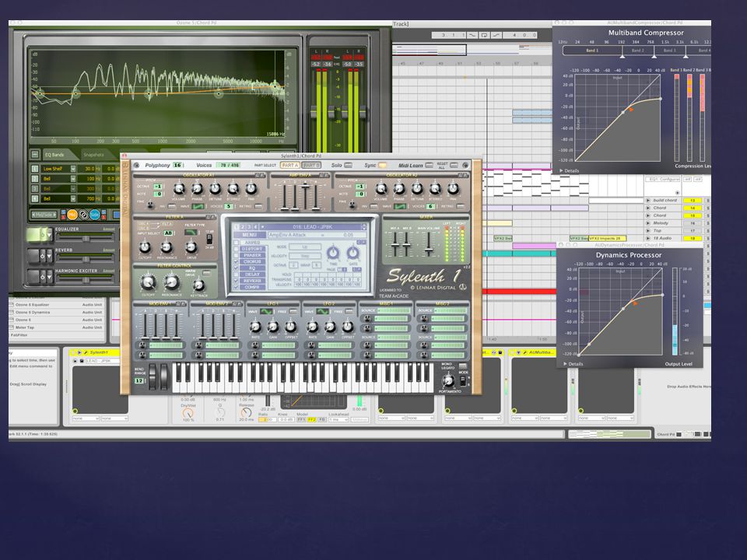Screen dimensions: 747x560
Task: Select the Filter Type display in Filter A
Action: [191, 232]
